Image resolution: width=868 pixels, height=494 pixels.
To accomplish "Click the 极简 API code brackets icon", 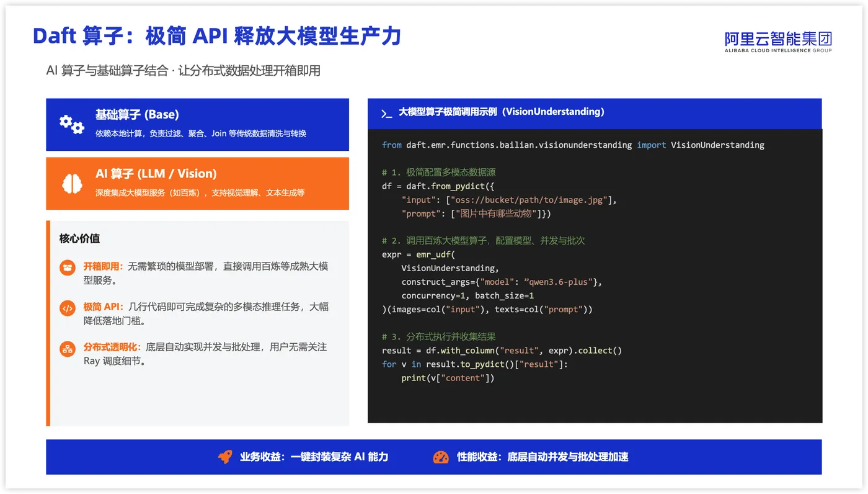I will pyautogui.click(x=68, y=308).
